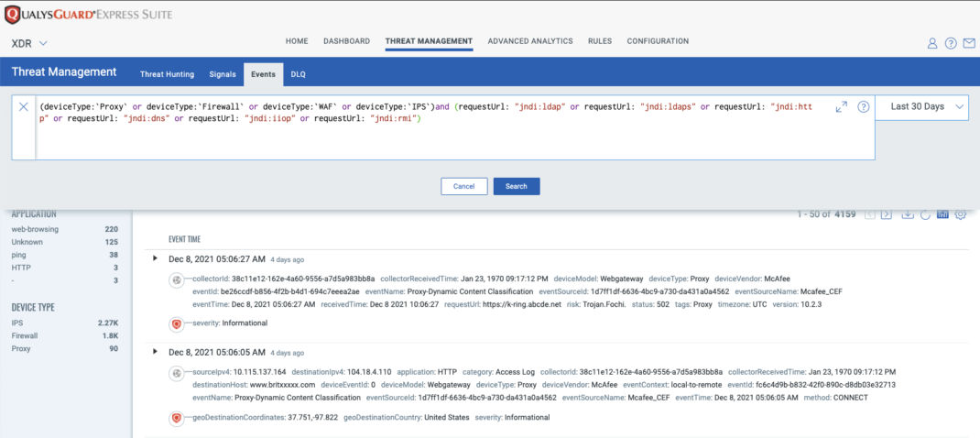Open the XDR module dropdown
The width and height of the screenshot is (980, 438).
29,43
